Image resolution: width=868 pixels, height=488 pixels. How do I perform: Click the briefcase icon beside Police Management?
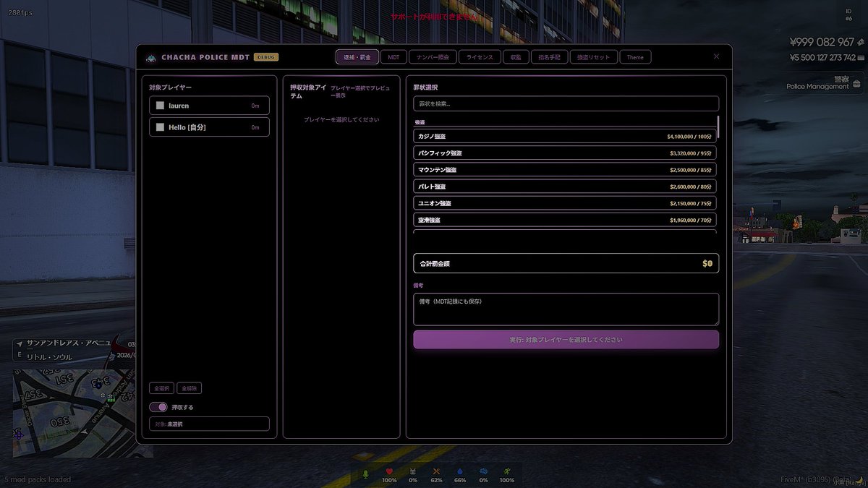click(856, 83)
